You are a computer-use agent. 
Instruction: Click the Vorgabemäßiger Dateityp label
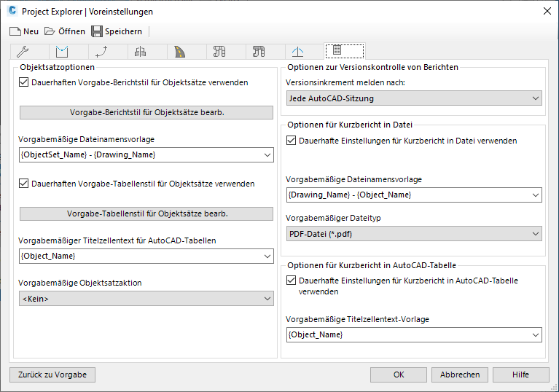click(333, 218)
